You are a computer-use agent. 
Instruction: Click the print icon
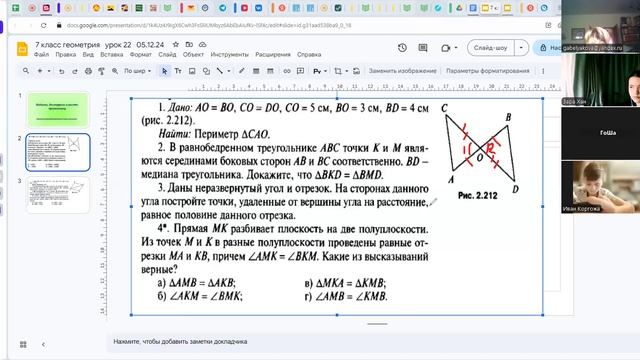(x=88, y=71)
